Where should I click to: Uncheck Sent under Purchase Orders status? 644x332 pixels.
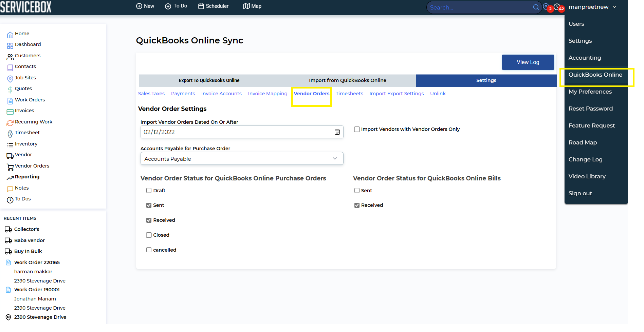(x=149, y=205)
